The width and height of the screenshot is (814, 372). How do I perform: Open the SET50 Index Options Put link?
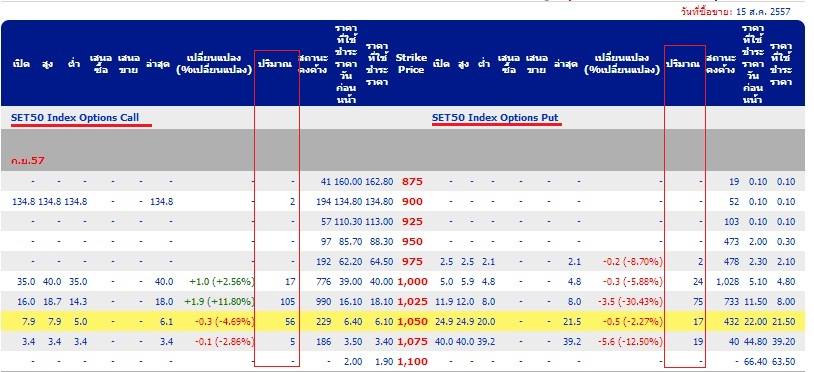[x=495, y=118]
